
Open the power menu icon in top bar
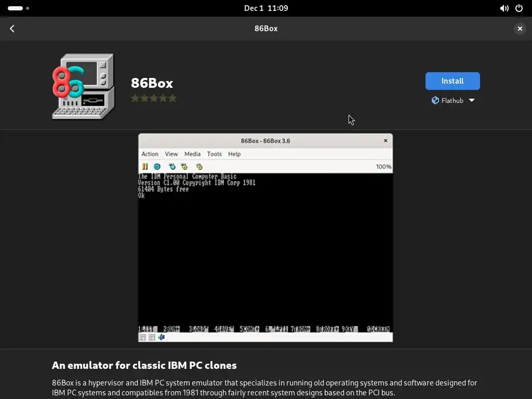tap(519, 8)
